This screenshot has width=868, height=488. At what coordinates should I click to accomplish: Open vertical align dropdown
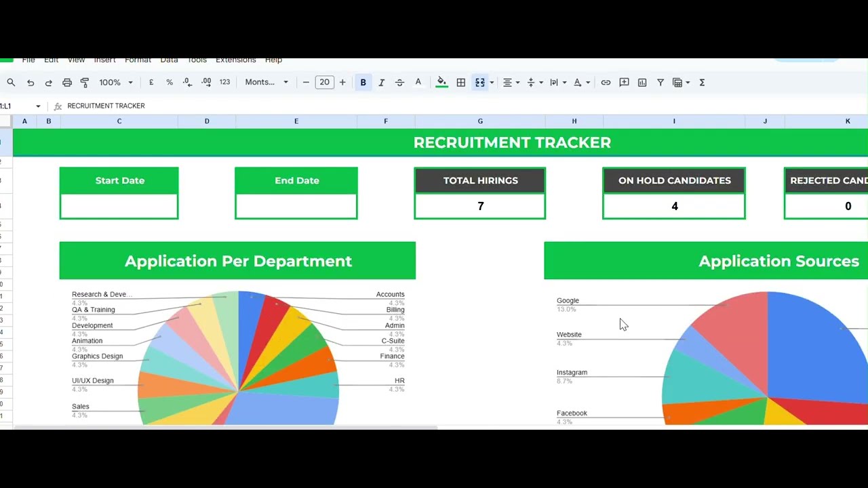coord(534,83)
